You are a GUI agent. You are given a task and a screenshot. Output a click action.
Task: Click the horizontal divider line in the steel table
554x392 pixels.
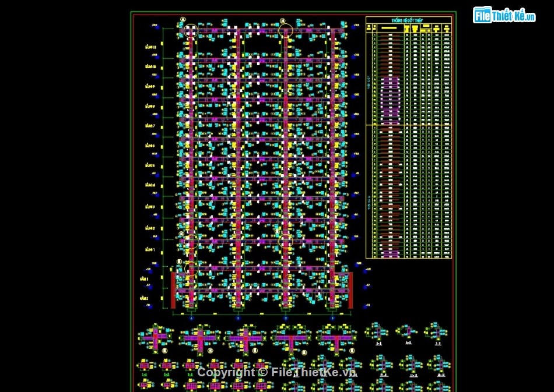pos(408,125)
